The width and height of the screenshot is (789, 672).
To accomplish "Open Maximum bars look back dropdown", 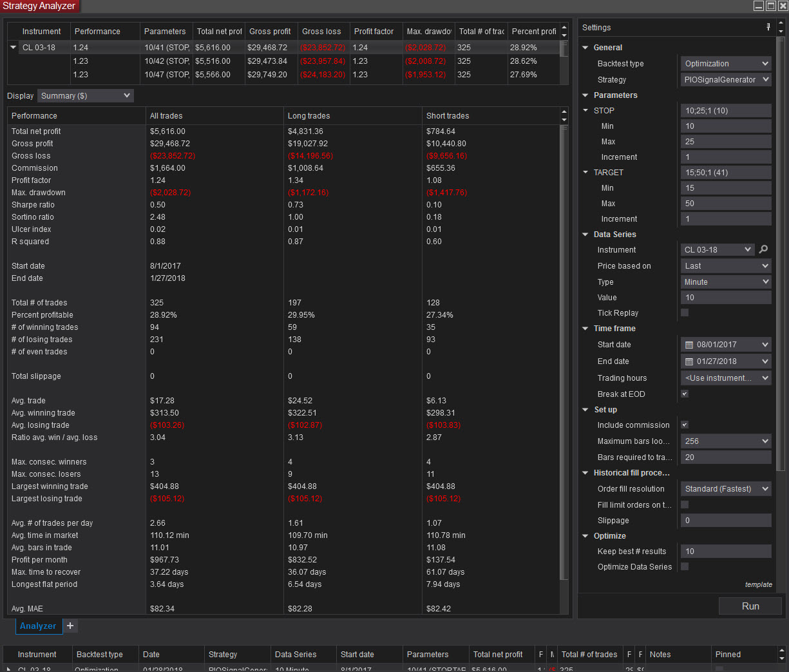I will coord(726,441).
